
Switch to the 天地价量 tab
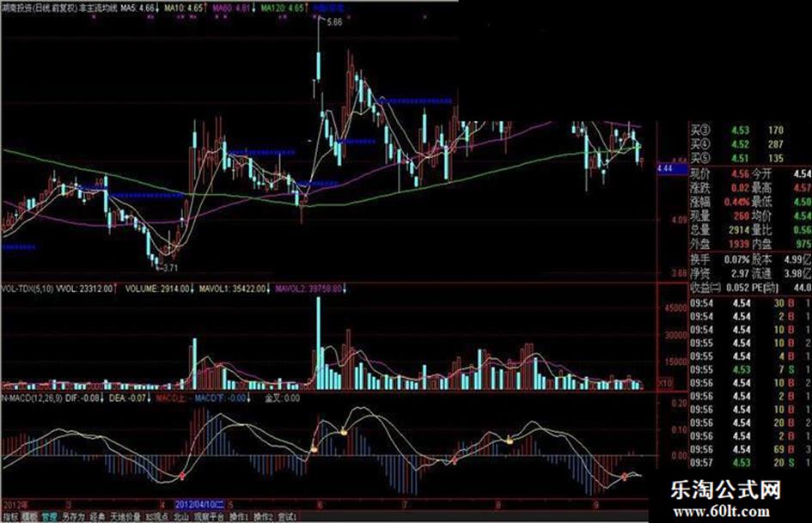tap(125, 517)
